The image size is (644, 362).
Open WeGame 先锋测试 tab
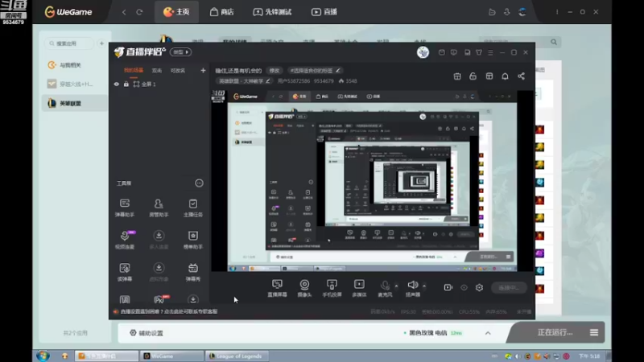tap(272, 12)
